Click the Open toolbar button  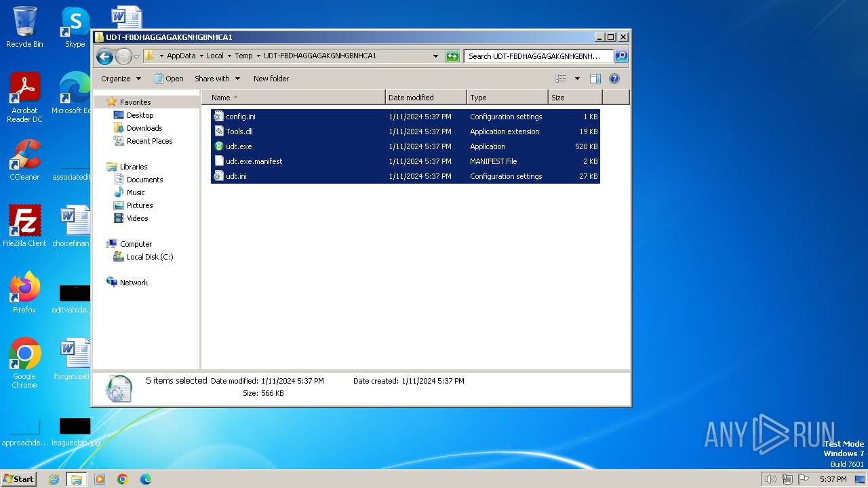168,79
